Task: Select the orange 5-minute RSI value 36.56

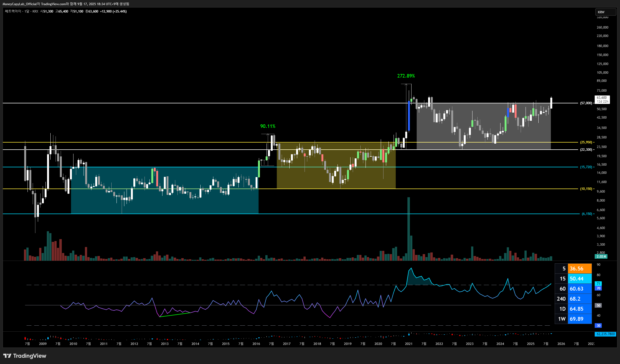Action: (580, 269)
